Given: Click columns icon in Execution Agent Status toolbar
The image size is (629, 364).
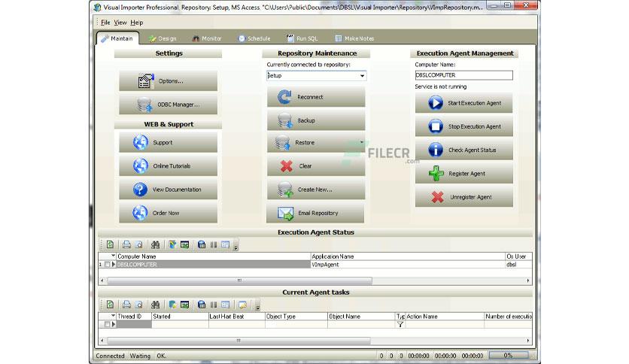Looking at the screenshot, I should [x=214, y=244].
